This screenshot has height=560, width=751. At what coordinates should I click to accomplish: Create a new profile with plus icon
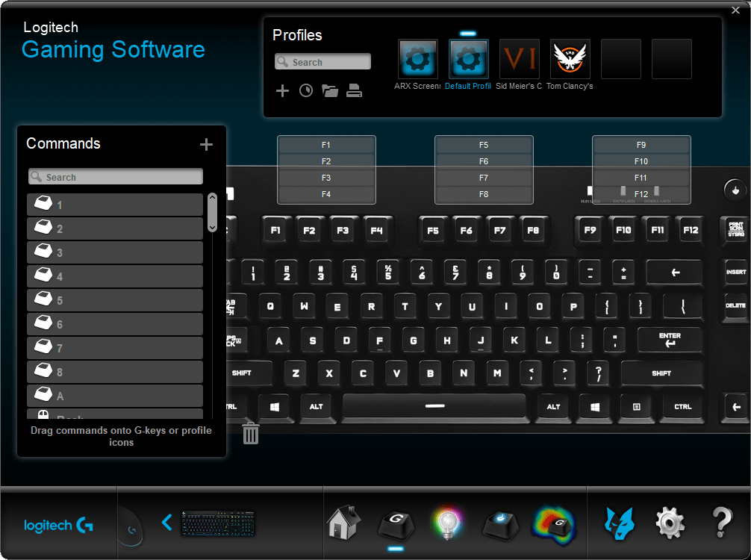click(x=282, y=91)
